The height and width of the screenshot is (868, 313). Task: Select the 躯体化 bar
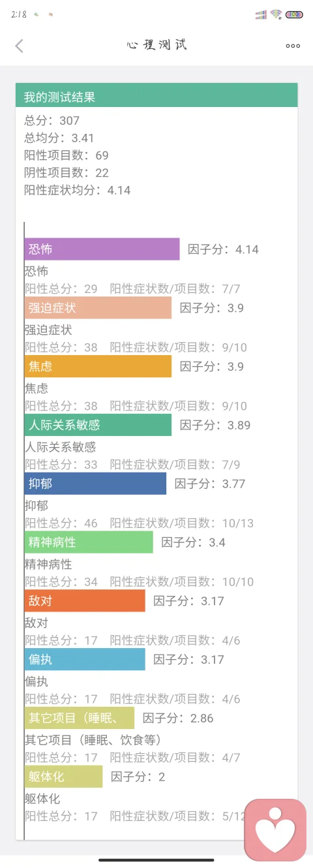pyautogui.click(x=63, y=777)
